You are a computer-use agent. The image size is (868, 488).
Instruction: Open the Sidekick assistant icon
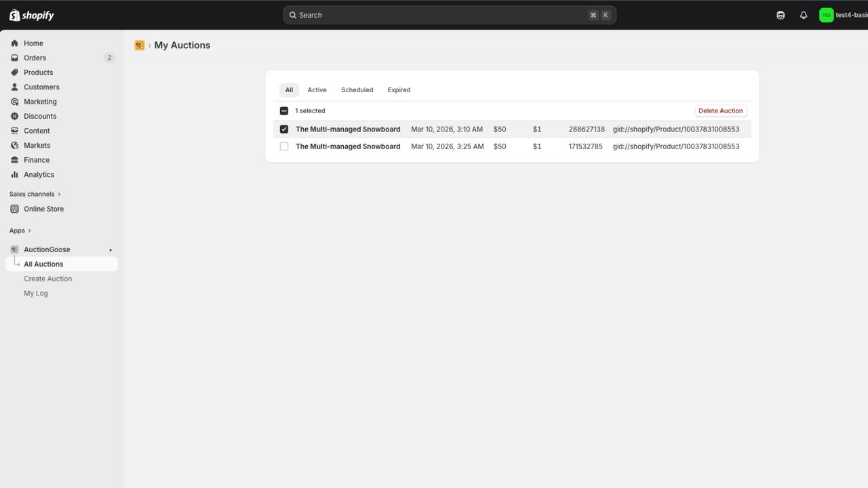point(781,15)
